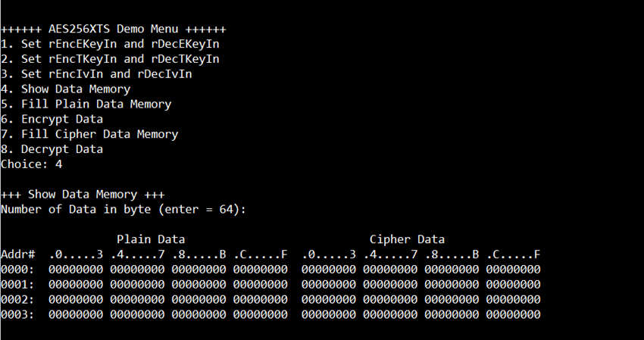Screen dimensions: 644x340
Task: Click the .C.....F header under Cipher Data
Action: coord(514,254)
